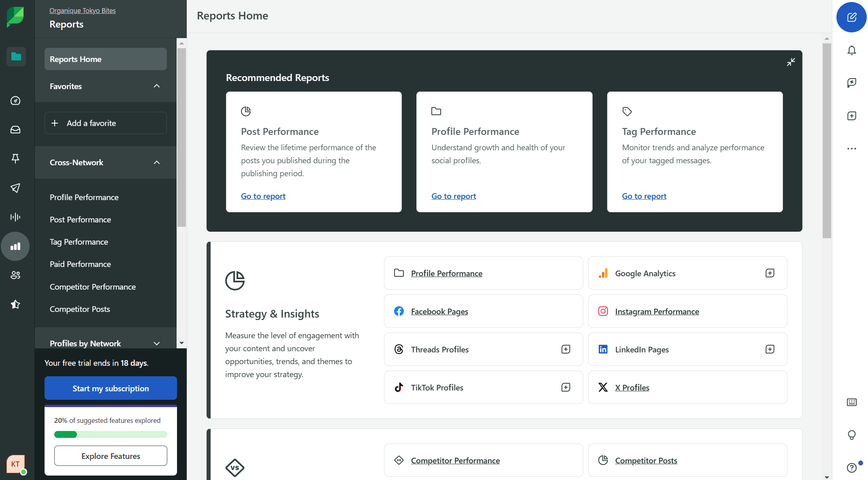The height and width of the screenshot is (480, 868).
Task: Click Start my subscription button
Action: [x=111, y=388]
